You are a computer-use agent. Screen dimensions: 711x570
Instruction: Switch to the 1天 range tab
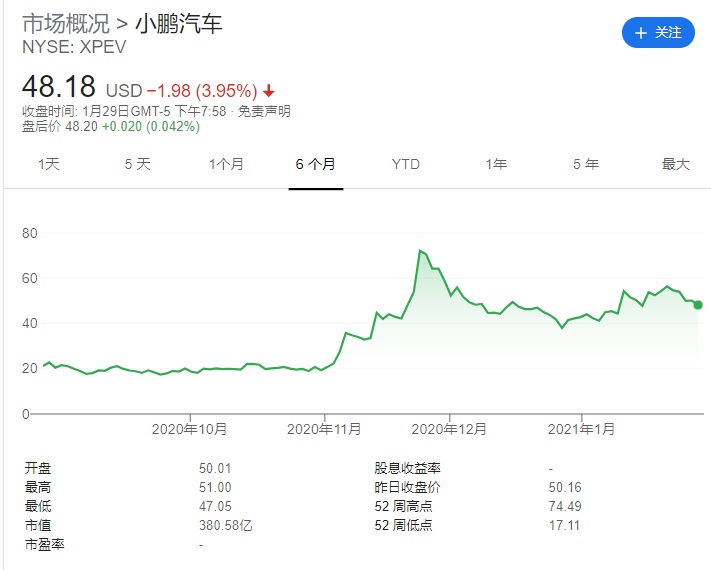click(x=49, y=164)
